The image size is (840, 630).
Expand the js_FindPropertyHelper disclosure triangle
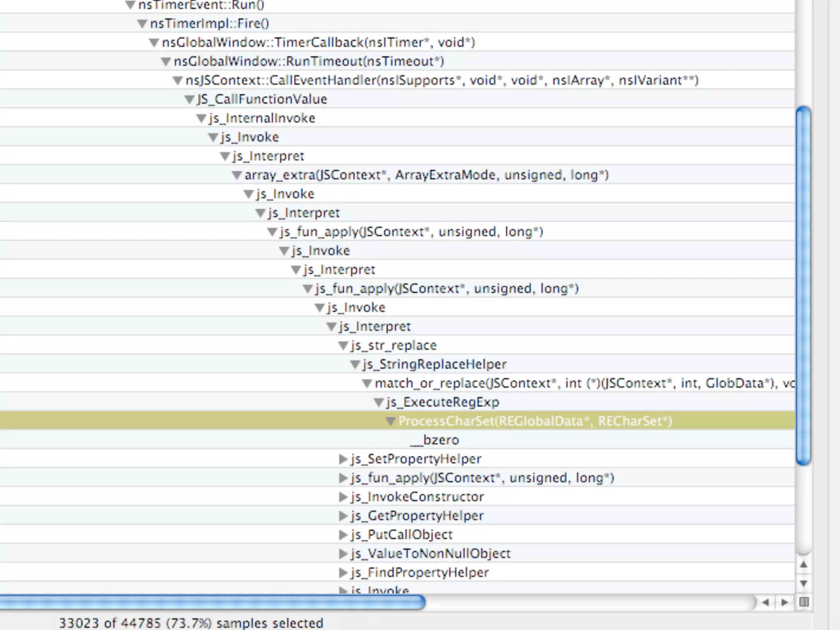coord(343,573)
